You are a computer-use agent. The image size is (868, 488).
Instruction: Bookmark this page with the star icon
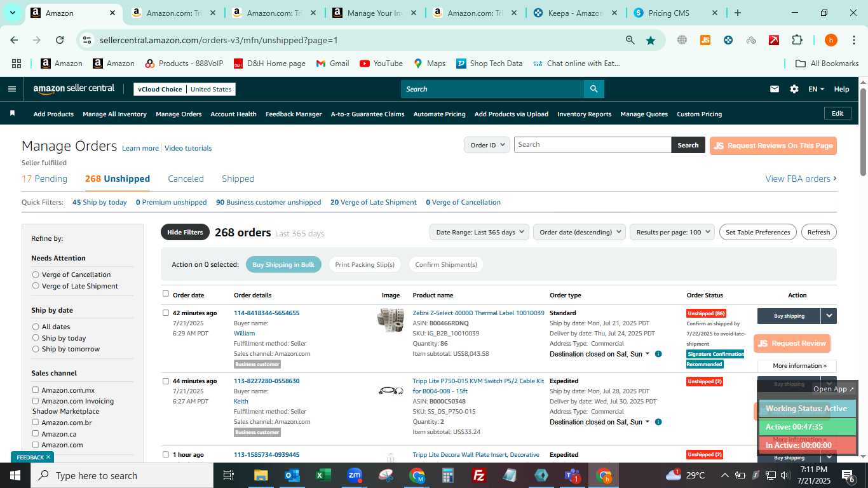coord(651,40)
